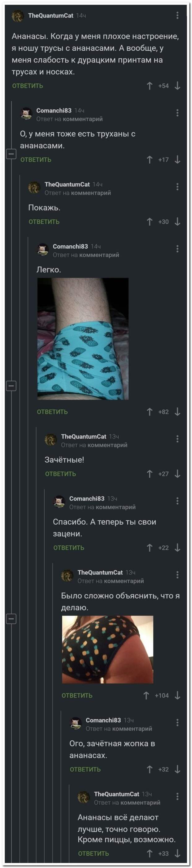Downvote the last comment rated +33
Screen dimensions: 192x868
177,853
